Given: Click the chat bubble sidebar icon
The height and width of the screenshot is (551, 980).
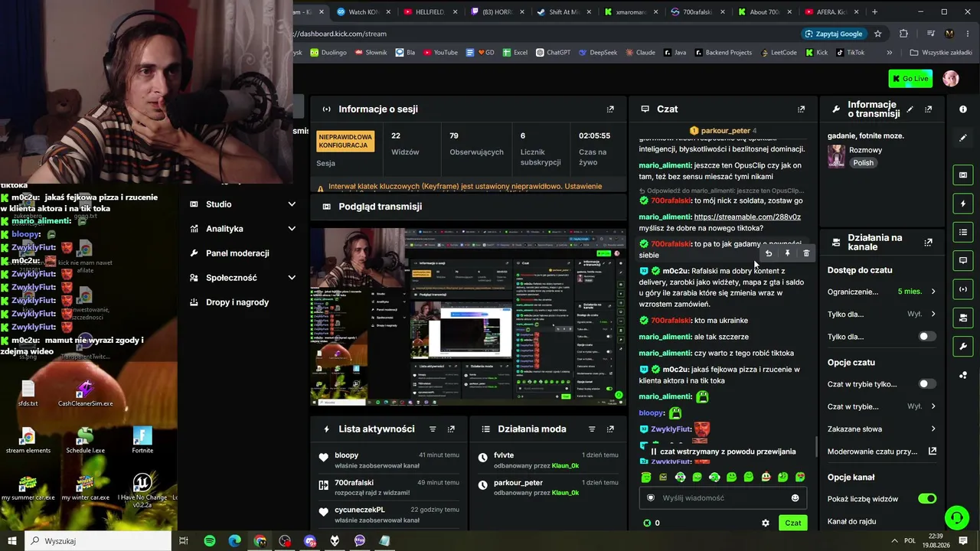Looking at the screenshot, I should [963, 260].
